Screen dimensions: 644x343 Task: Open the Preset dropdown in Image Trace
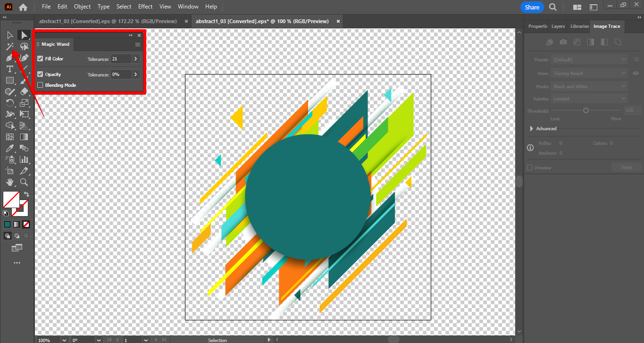tap(590, 60)
